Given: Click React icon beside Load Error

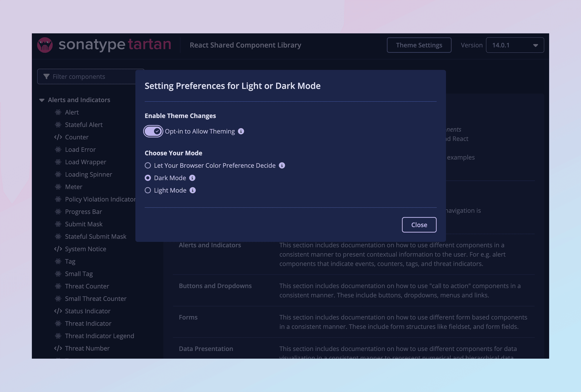Looking at the screenshot, I should [x=58, y=150].
